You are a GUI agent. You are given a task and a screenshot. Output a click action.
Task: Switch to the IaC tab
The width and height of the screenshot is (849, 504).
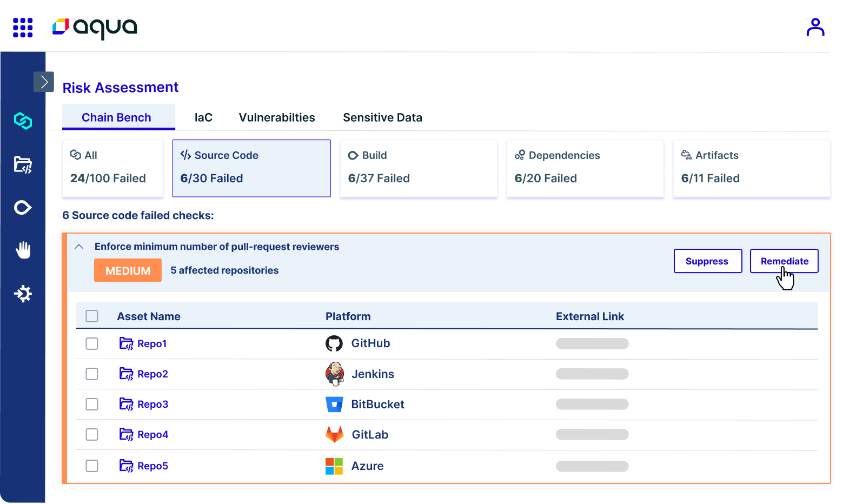tap(203, 117)
